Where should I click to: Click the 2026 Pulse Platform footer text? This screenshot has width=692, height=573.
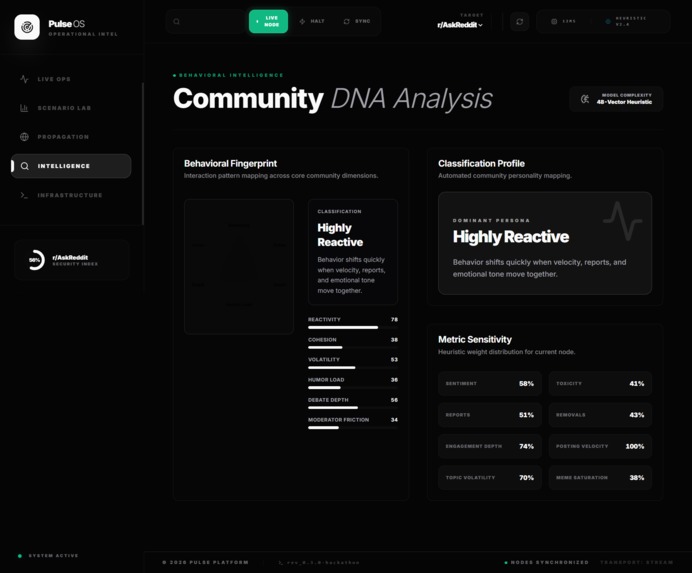[206, 562]
